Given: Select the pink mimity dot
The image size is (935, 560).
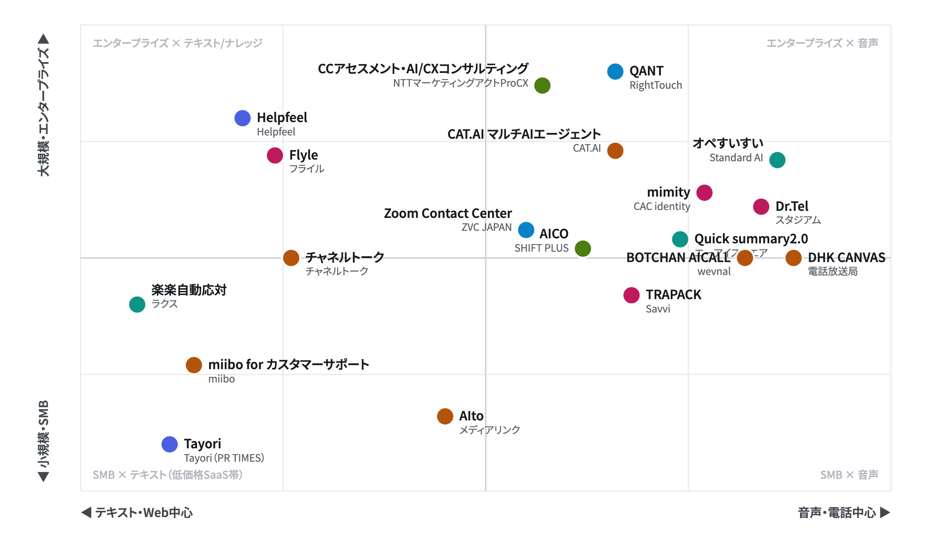Looking at the screenshot, I should 705,193.
